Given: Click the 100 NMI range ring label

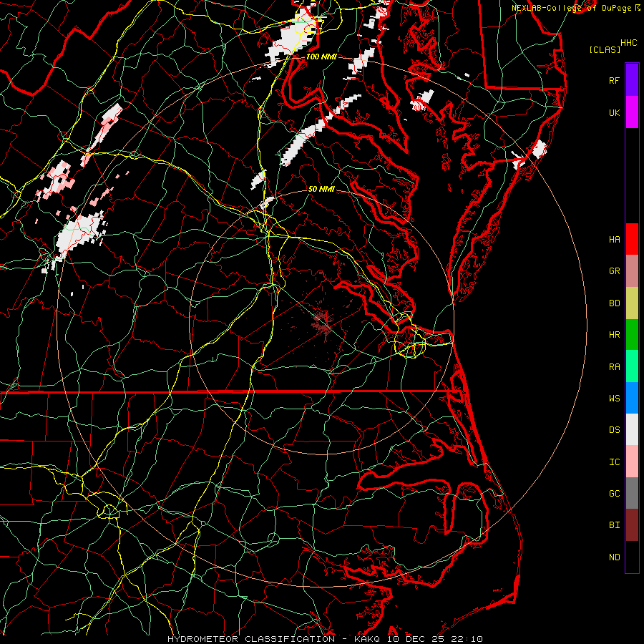Looking at the screenshot, I should pyautogui.click(x=321, y=57).
